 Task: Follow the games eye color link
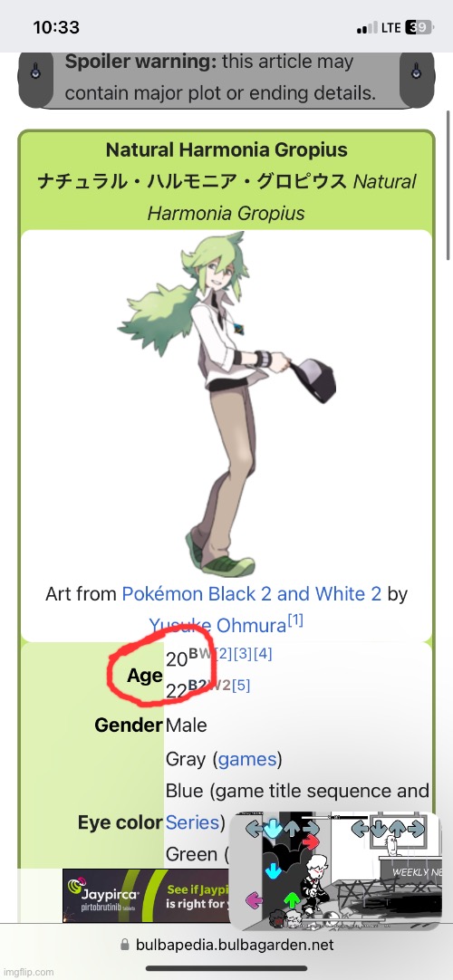[246, 759]
